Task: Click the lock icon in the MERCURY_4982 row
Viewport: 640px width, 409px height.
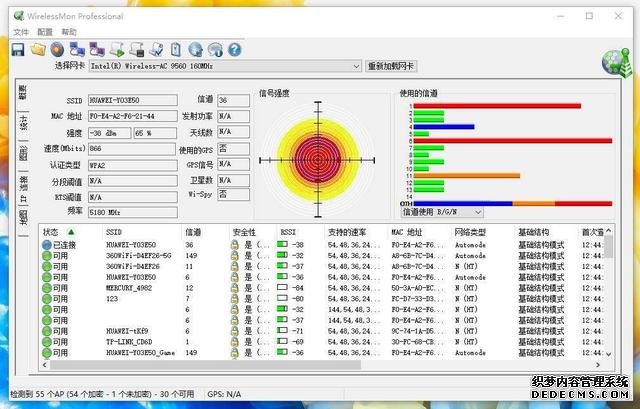Action: click(235, 288)
